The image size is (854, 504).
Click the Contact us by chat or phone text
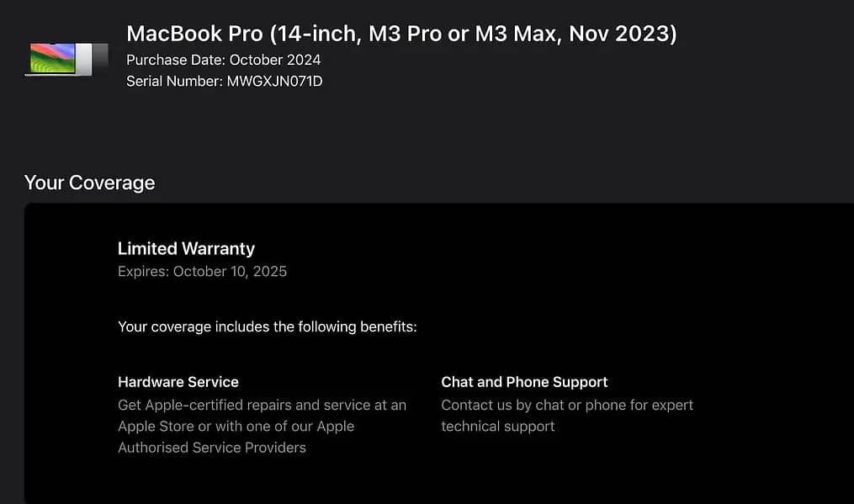(x=567, y=405)
